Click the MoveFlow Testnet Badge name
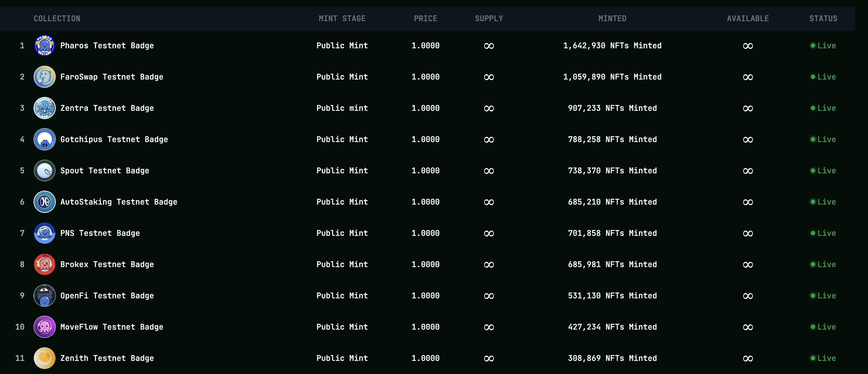The height and width of the screenshot is (374, 868). click(x=112, y=327)
